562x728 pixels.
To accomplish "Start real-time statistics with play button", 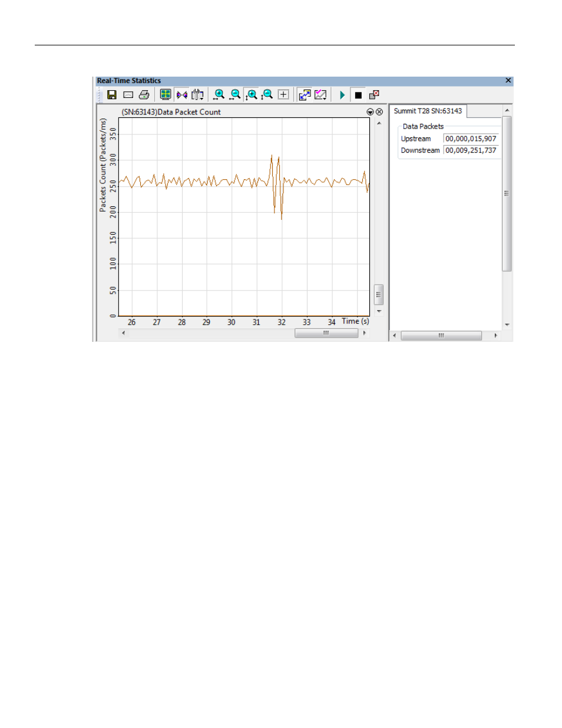I will tap(342, 95).
